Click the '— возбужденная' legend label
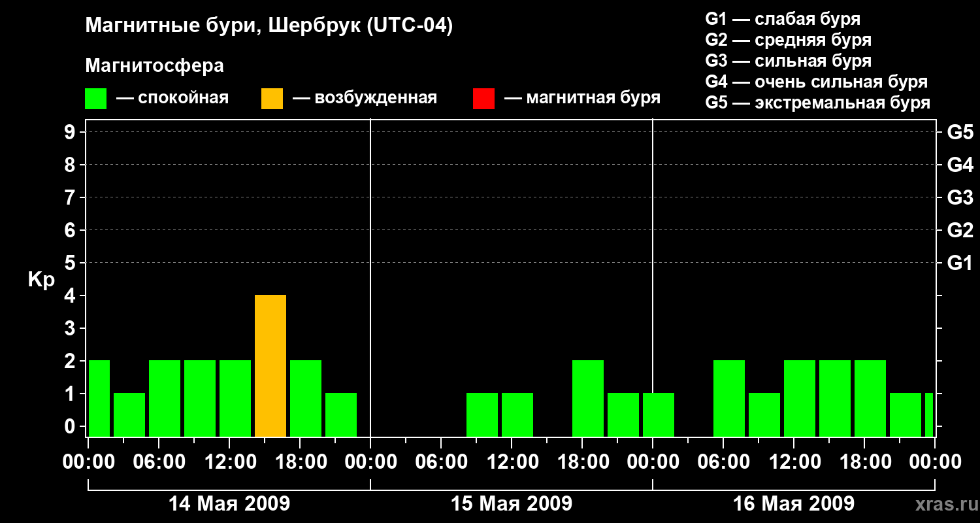Image resolution: width=980 pixels, height=523 pixels. click(365, 98)
